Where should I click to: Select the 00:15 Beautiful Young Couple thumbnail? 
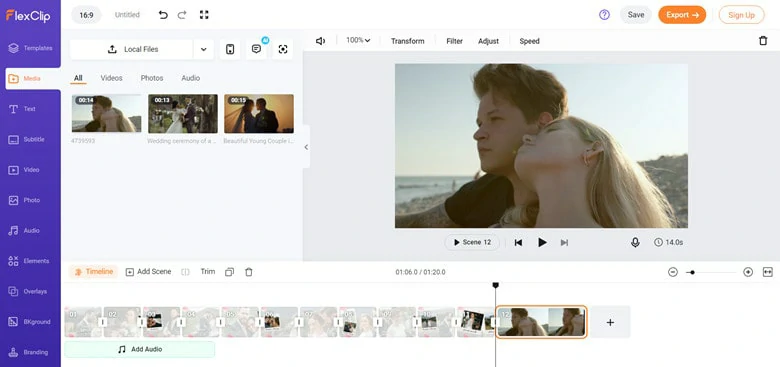[x=259, y=114]
